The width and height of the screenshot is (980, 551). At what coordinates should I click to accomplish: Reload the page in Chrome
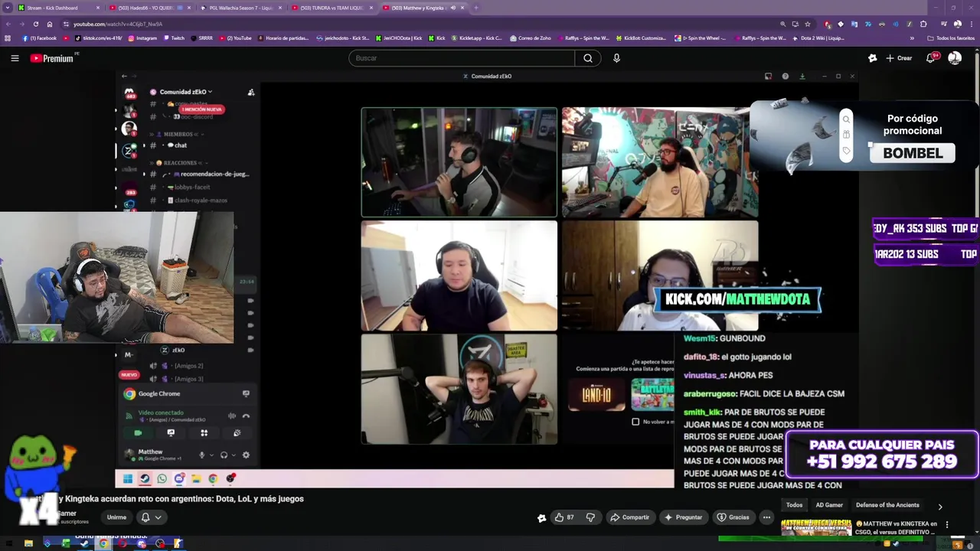point(36,24)
